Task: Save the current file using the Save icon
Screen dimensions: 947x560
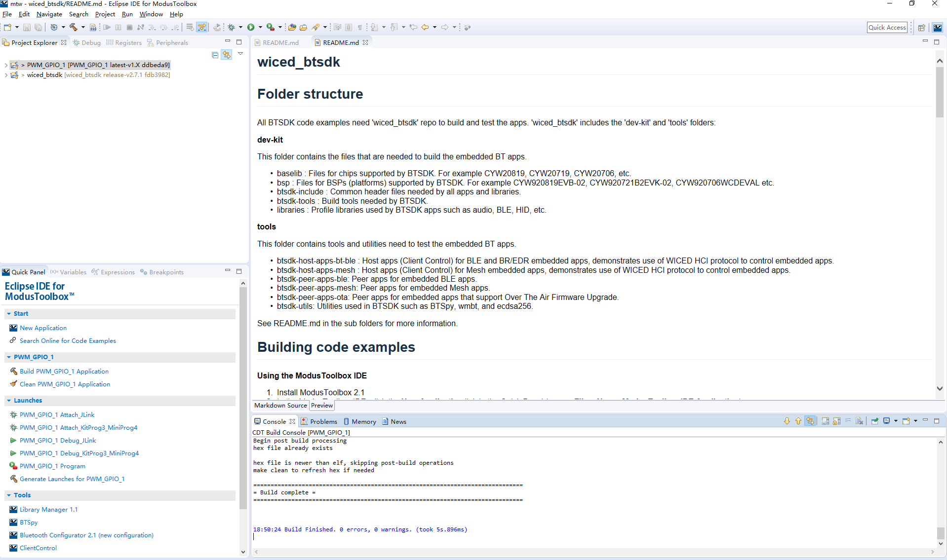Action: [x=26, y=27]
